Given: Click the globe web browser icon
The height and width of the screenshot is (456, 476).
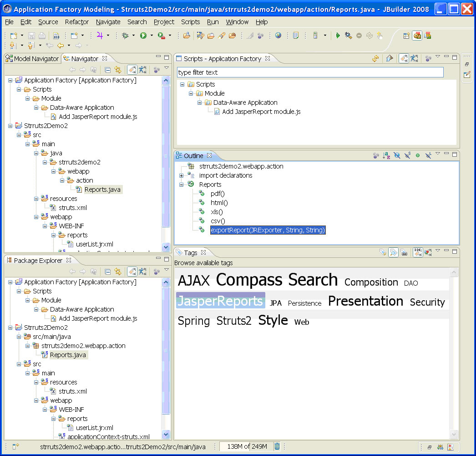Looking at the screenshot, I should [x=278, y=36].
